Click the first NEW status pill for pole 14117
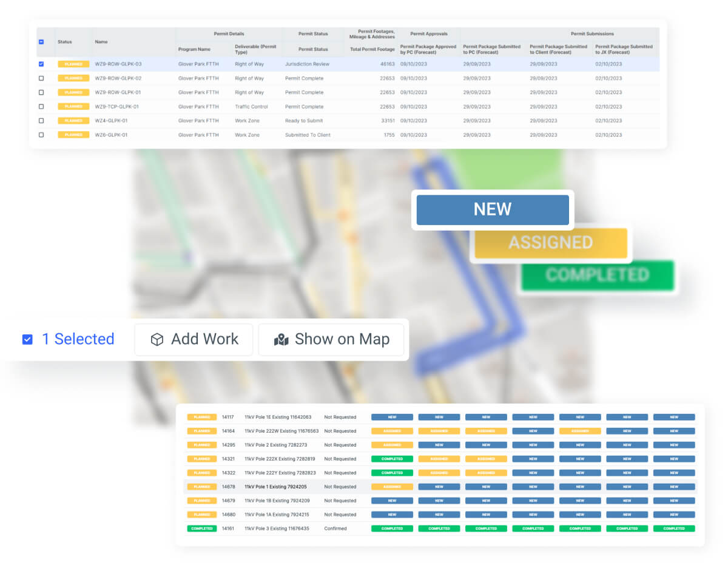The height and width of the screenshot is (565, 728). 392,417
